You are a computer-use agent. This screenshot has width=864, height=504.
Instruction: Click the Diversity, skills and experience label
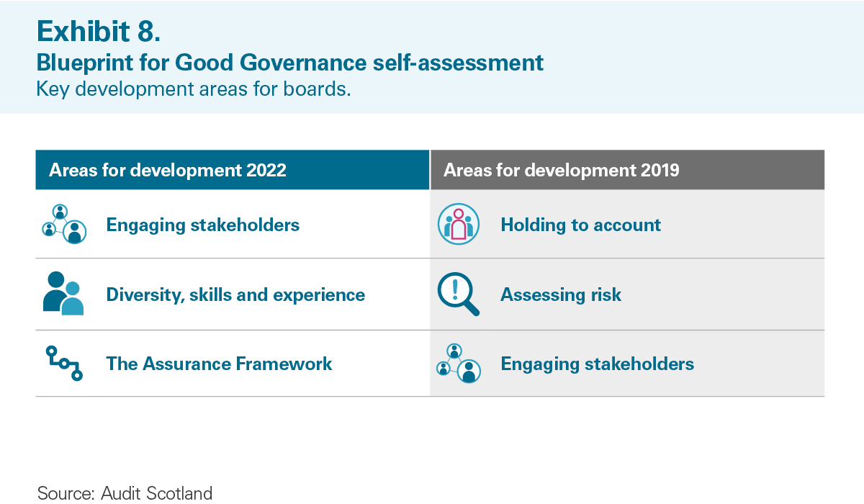tap(235, 295)
